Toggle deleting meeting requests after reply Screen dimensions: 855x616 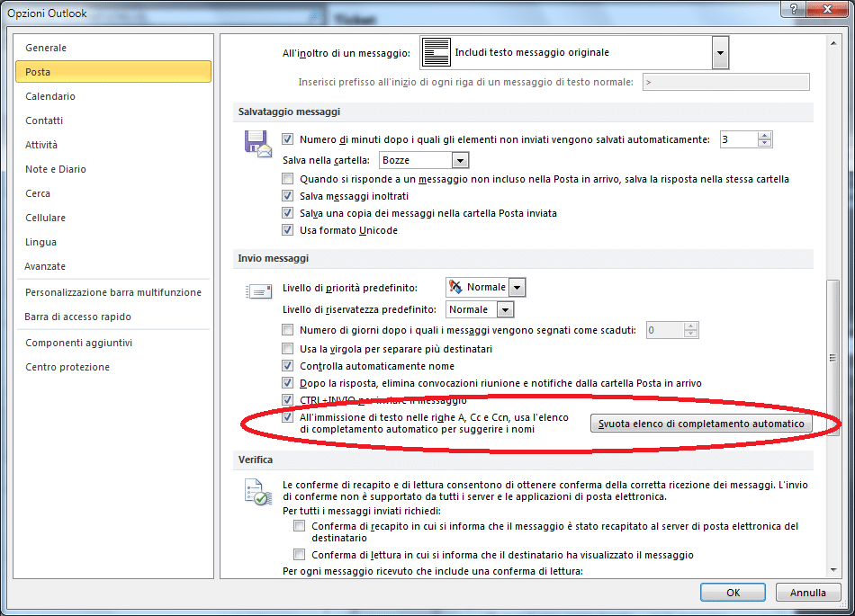pos(287,383)
